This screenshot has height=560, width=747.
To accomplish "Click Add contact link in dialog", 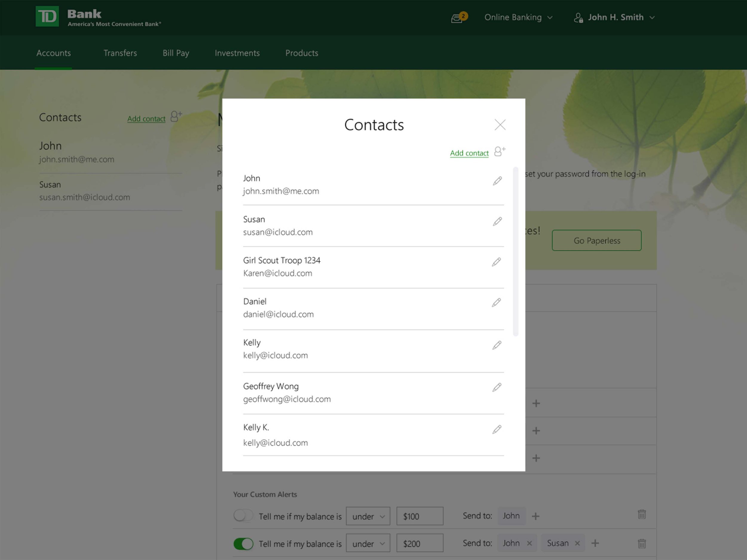I will (x=469, y=153).
